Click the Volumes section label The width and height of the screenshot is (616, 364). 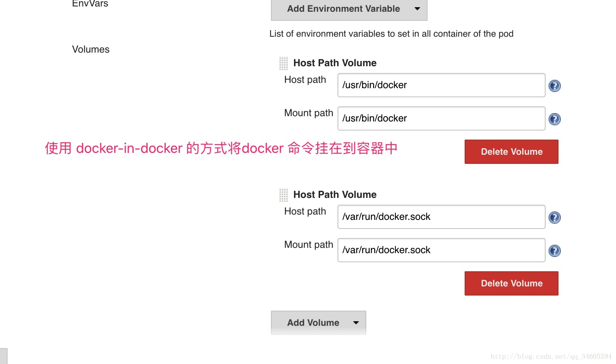[x=91, y=50]
